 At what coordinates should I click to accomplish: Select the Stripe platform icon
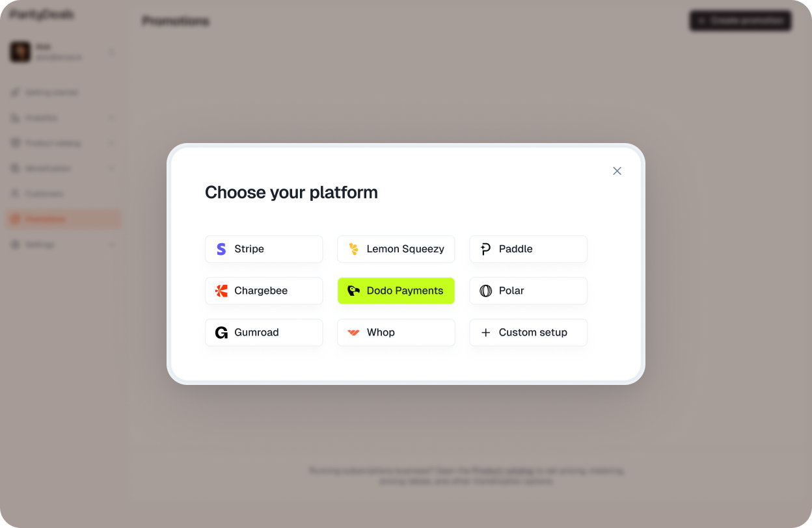coord(221,249)
